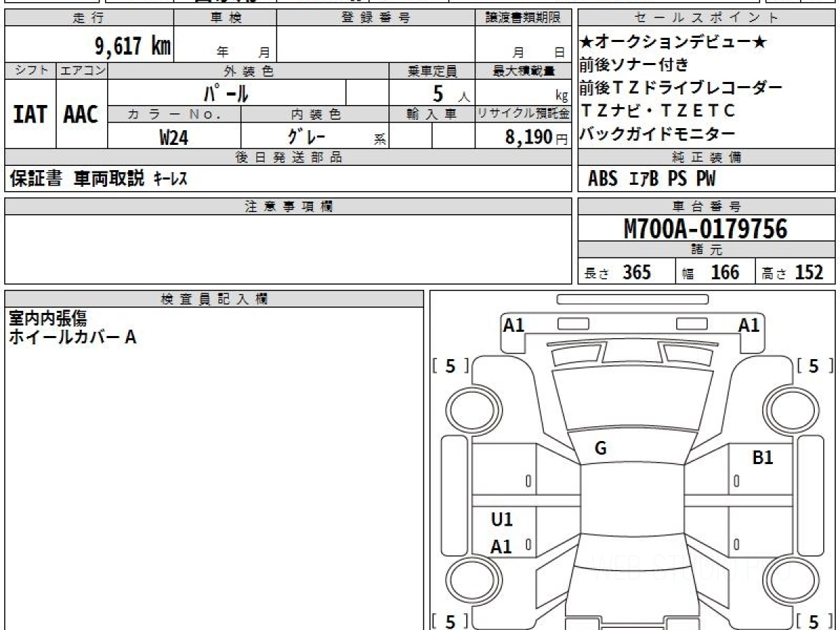Click the パール exterior color value
The width and height of the screenshot is (840, 630).
(x=226, y=93)
